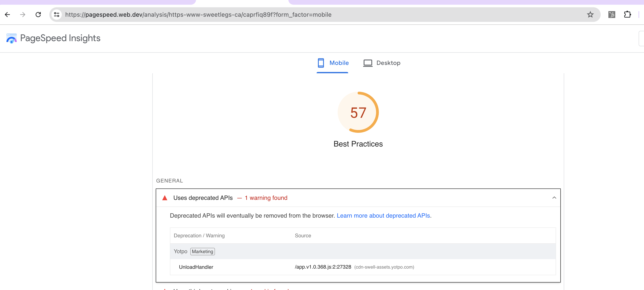Click the address bar URL field

click(x=325, y=15)
